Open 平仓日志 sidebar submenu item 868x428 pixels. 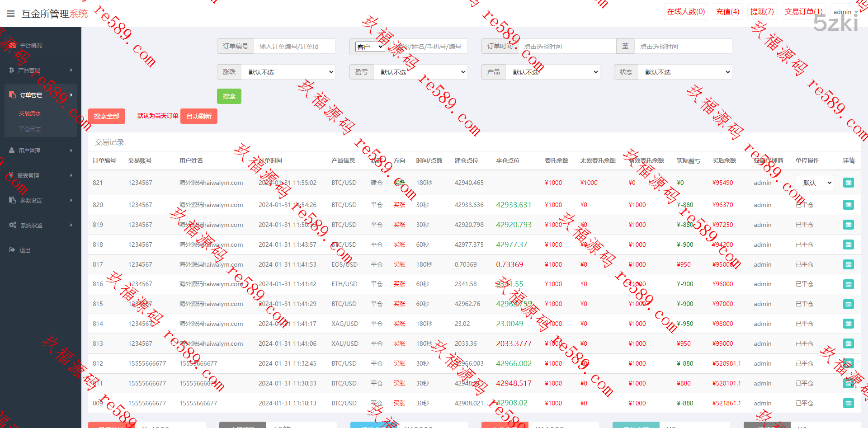click(30, 129)
